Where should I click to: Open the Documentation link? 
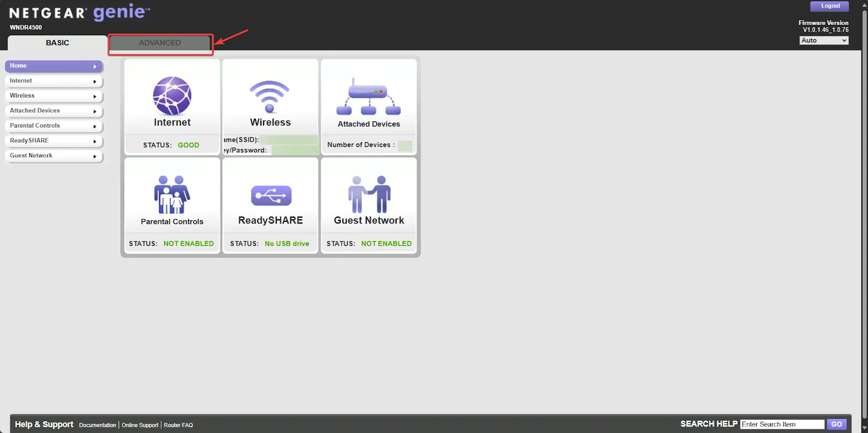tap(98, 425)
